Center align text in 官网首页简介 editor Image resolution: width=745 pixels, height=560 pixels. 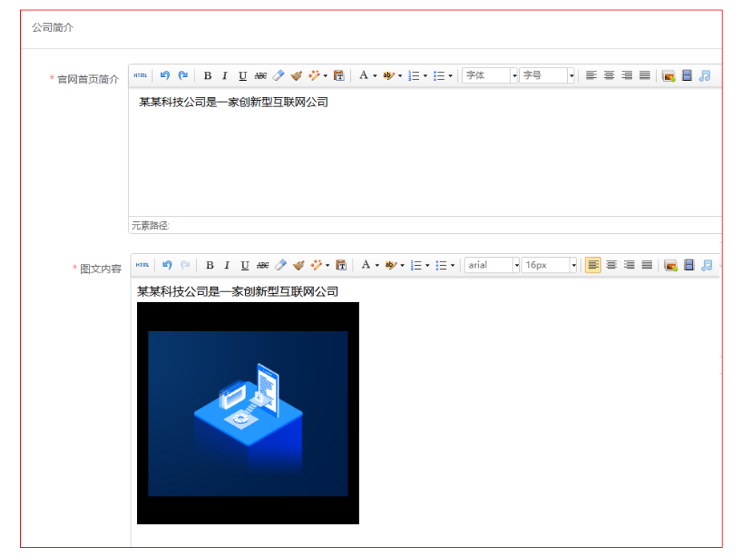click(609, 75)
